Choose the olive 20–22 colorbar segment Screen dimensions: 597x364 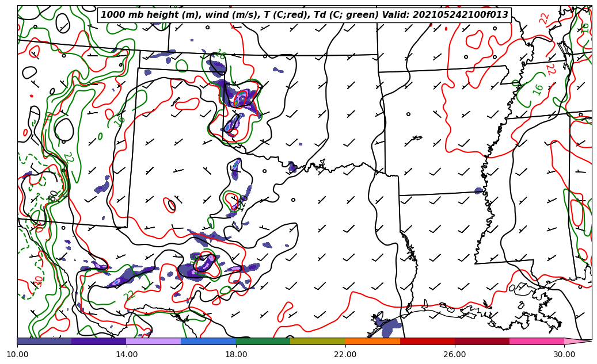318,341
